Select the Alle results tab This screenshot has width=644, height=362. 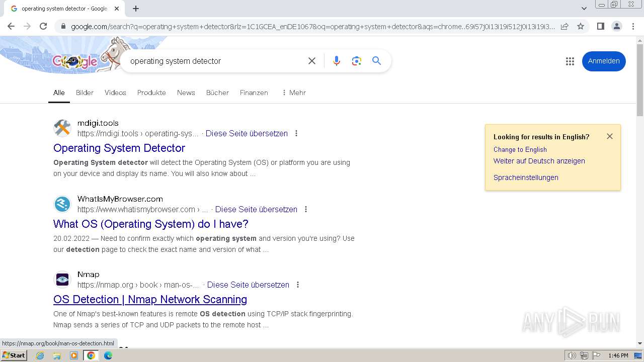tap(59, 93)
